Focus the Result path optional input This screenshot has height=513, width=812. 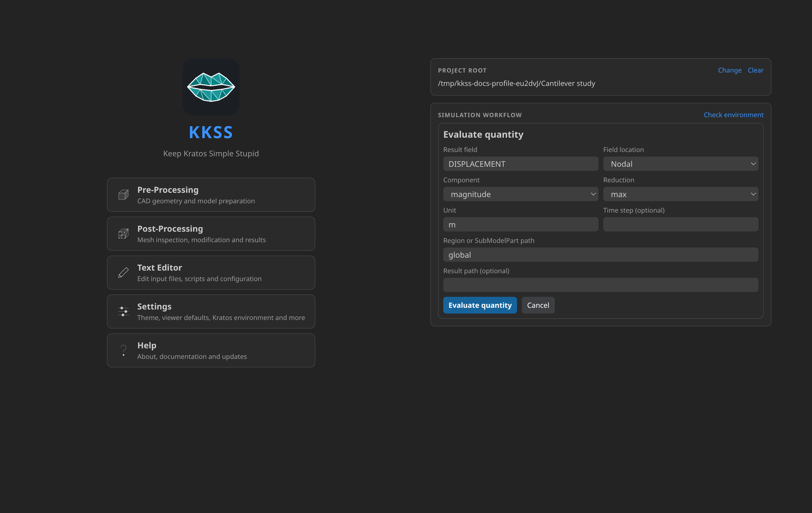pos(601,285)
